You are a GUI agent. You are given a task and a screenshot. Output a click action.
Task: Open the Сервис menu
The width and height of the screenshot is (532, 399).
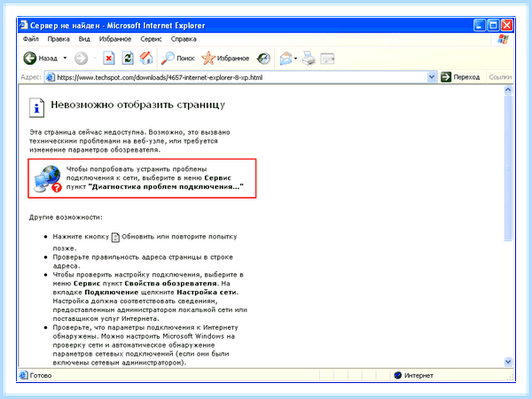[x=151, y=39]
